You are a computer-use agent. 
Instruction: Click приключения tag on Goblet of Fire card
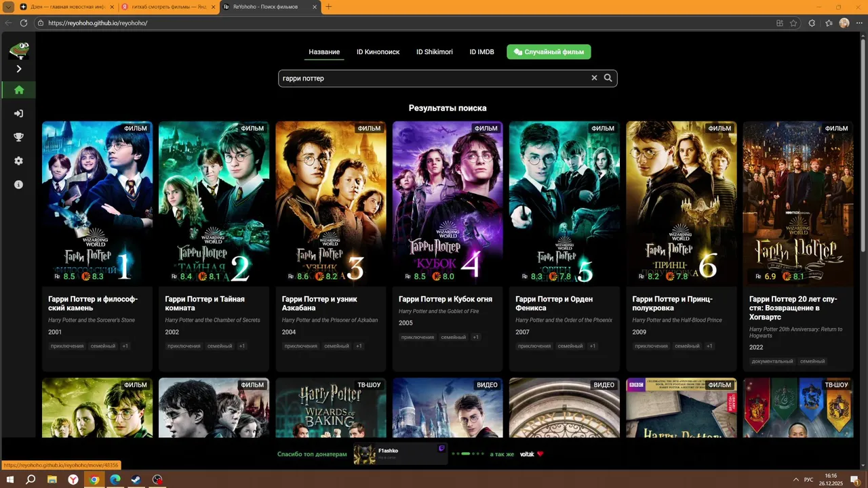(x=417, y=337)
